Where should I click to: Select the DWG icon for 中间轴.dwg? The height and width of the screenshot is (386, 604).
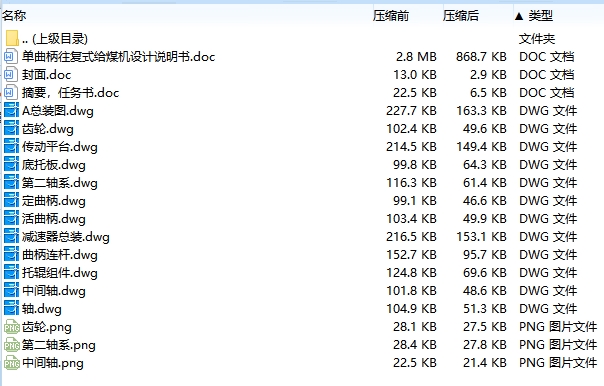pyautogui.click(x=11, y=291)
